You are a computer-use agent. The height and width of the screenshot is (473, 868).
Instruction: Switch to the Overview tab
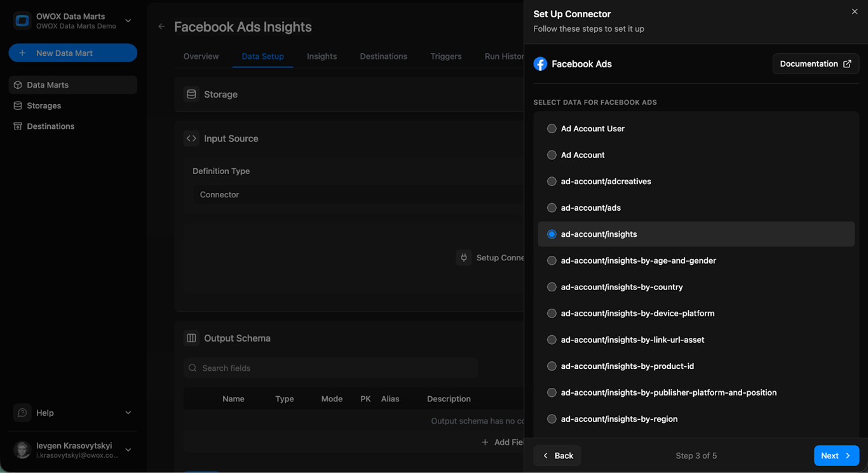(201, 57)
